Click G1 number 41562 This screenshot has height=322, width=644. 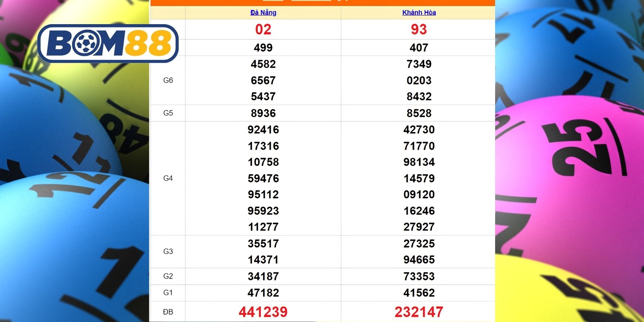(x=419, y=293)
